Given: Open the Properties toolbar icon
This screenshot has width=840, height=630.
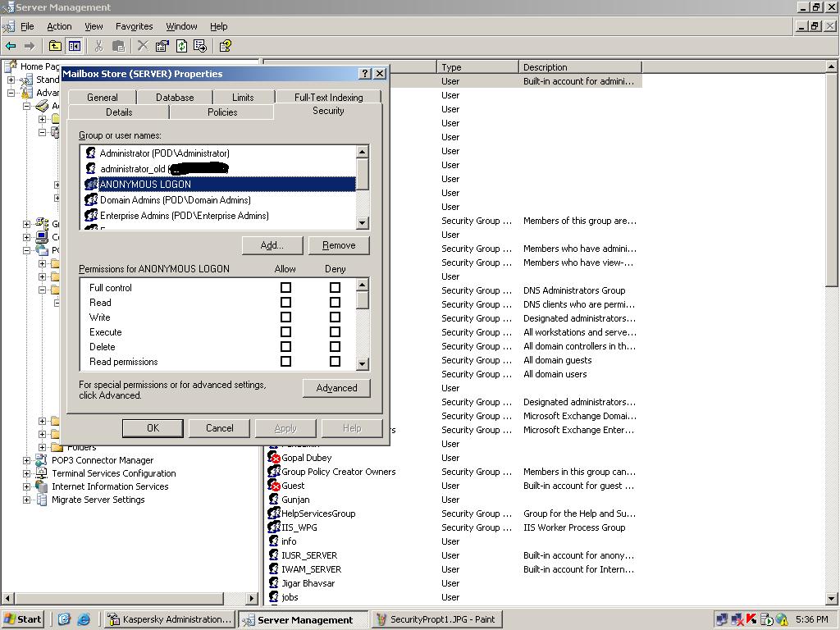Looking at the screenshot, I should [162, 46].
